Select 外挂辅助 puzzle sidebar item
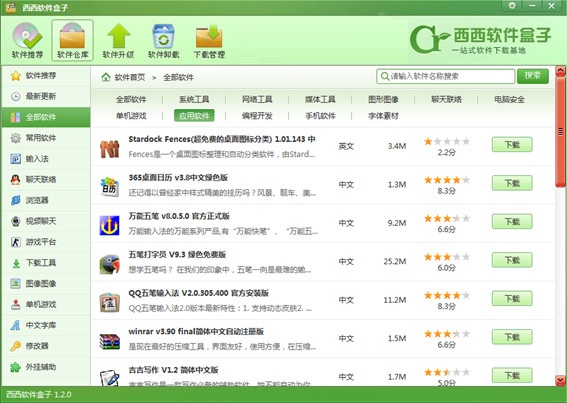 tap(46, 367)
